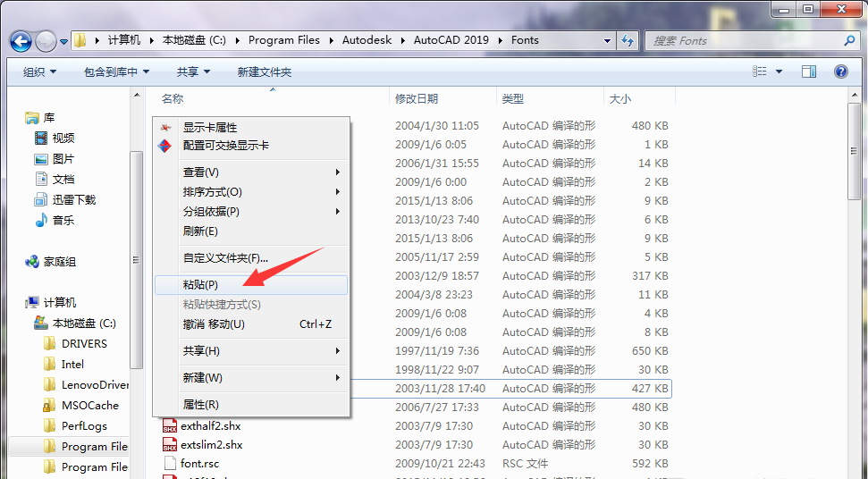The image size is (868, 479).
Task: Click the SHX icon of extslim2.shx
Action: [169, 445]
